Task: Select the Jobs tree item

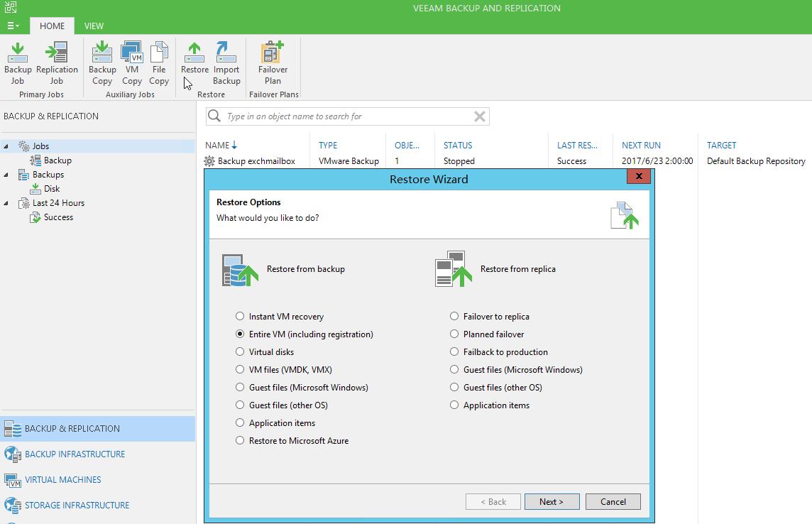Action: pos(41,146)
